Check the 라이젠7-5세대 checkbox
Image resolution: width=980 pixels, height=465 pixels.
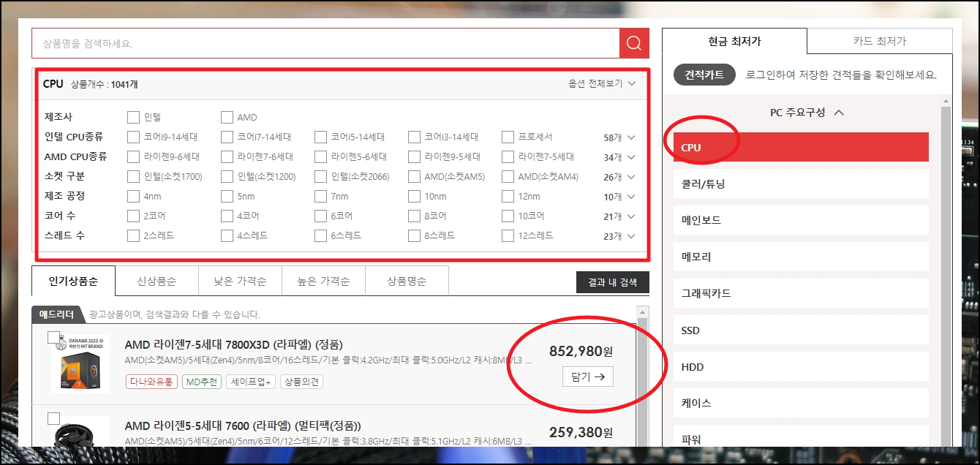point(508,156)
